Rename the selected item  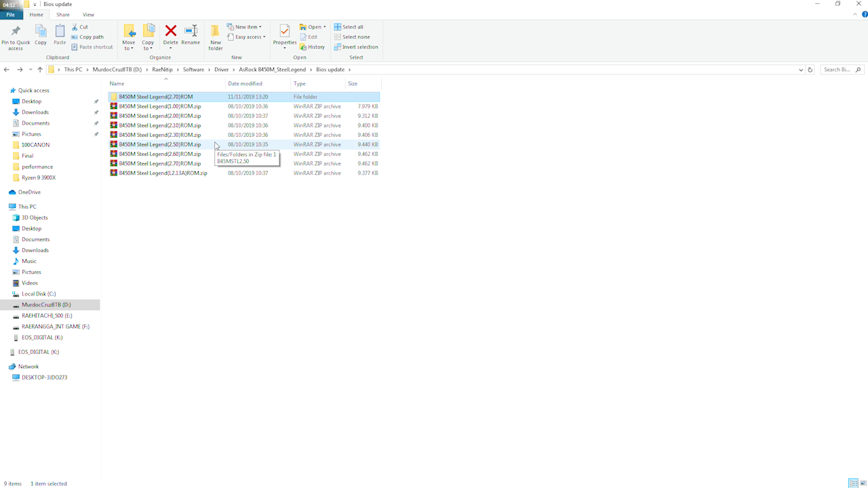pyautogui.click(x=191, y=35)
